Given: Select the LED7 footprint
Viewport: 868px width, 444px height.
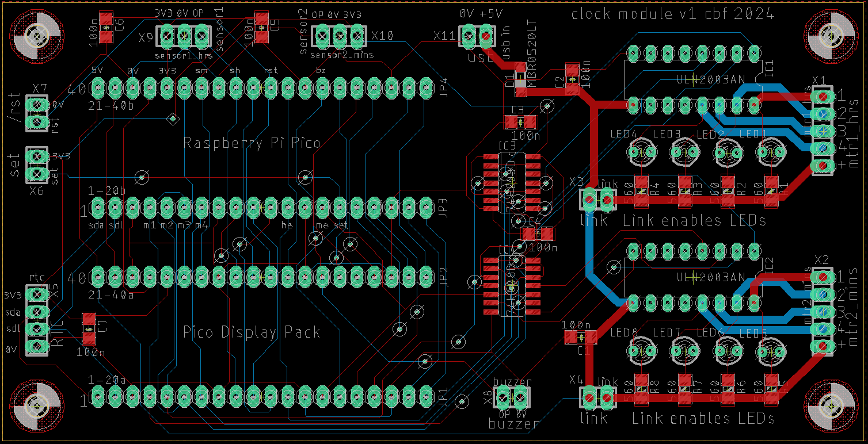Looking at the screenshot, I should 685,351.
